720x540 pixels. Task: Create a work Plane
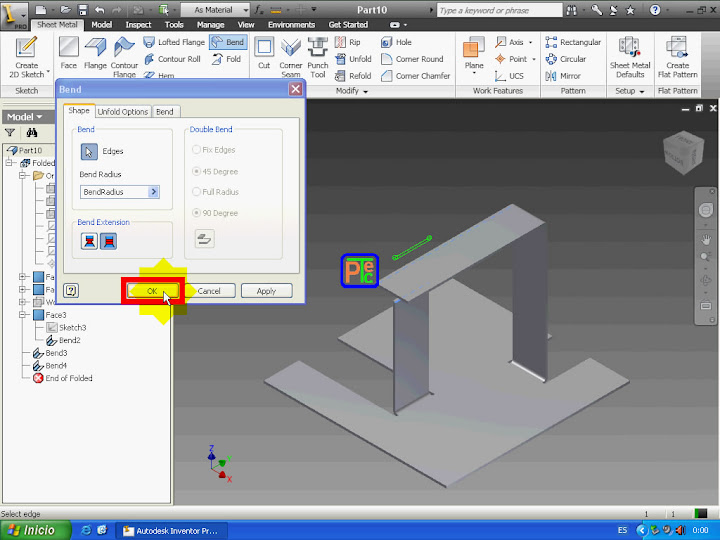click(474, 53)
